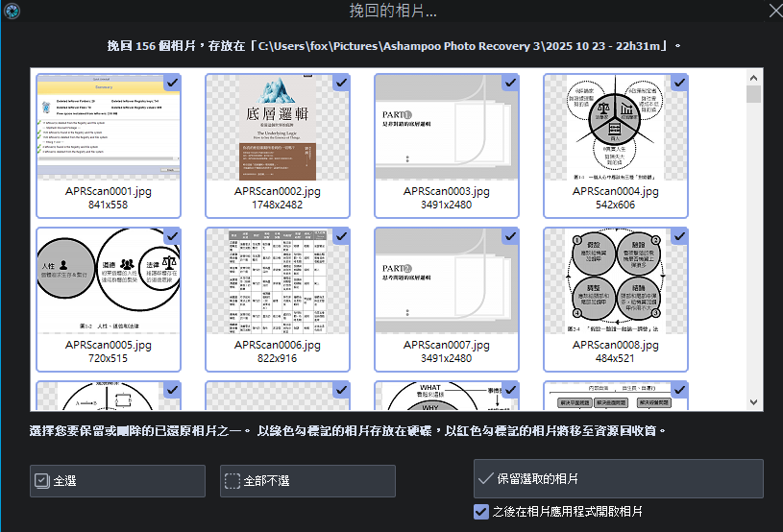Close the 挽回的相片 dialog window

coord(771,11)
